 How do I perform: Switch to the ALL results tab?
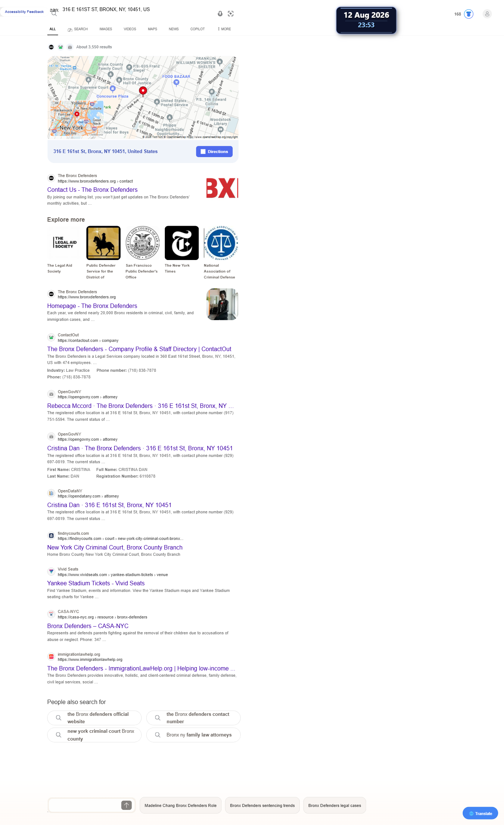pos(53,29)
